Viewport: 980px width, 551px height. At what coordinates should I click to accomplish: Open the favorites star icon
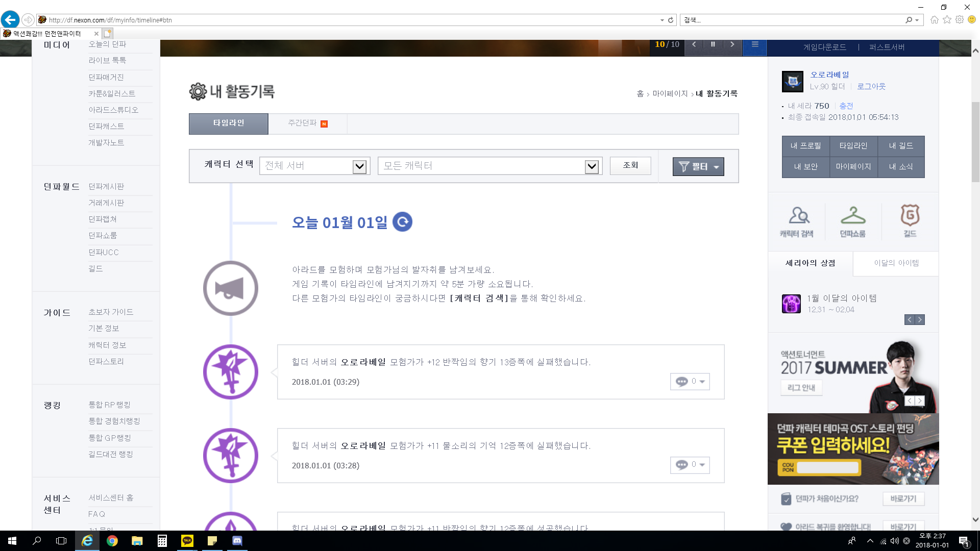[x=947, y=20]
